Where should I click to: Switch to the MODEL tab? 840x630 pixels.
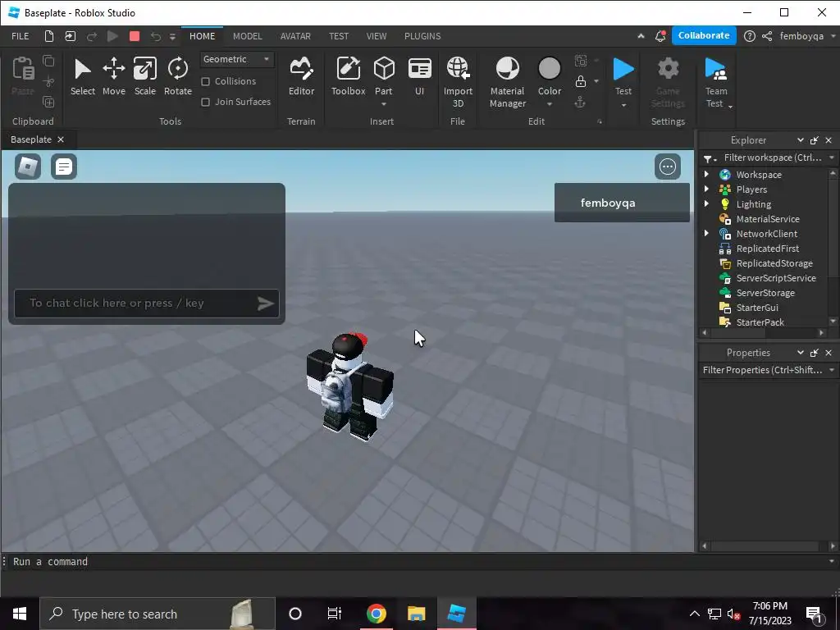248,36
